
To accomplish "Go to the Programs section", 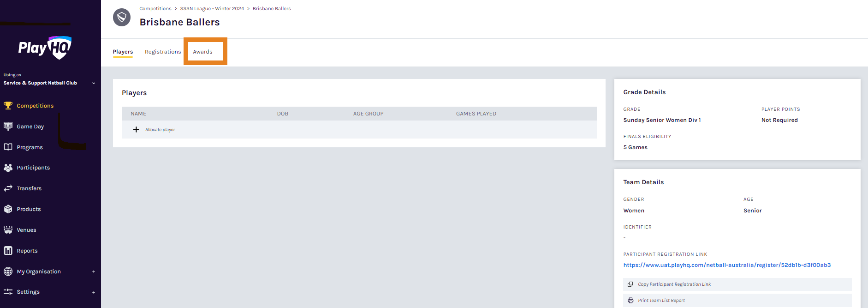I will pos(30,147).
